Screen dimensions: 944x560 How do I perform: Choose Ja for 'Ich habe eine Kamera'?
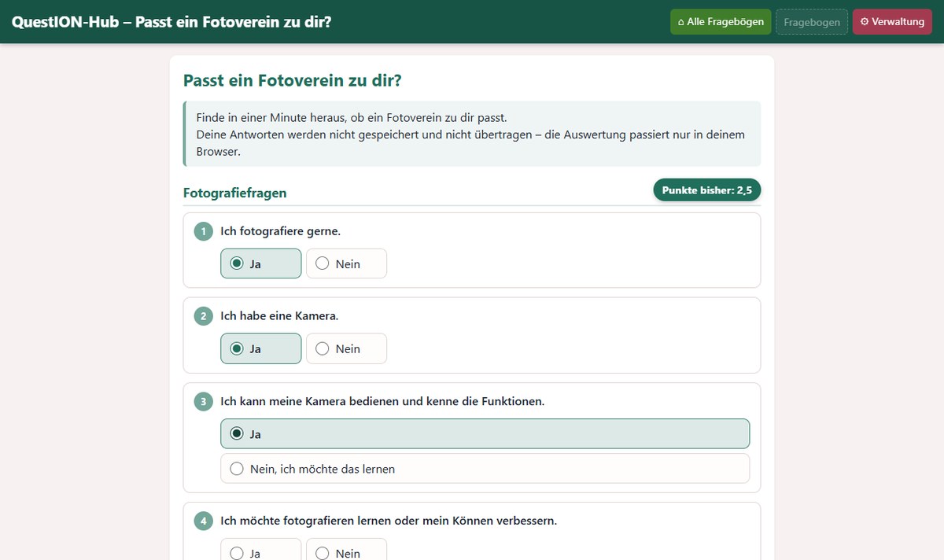point(260,348)
